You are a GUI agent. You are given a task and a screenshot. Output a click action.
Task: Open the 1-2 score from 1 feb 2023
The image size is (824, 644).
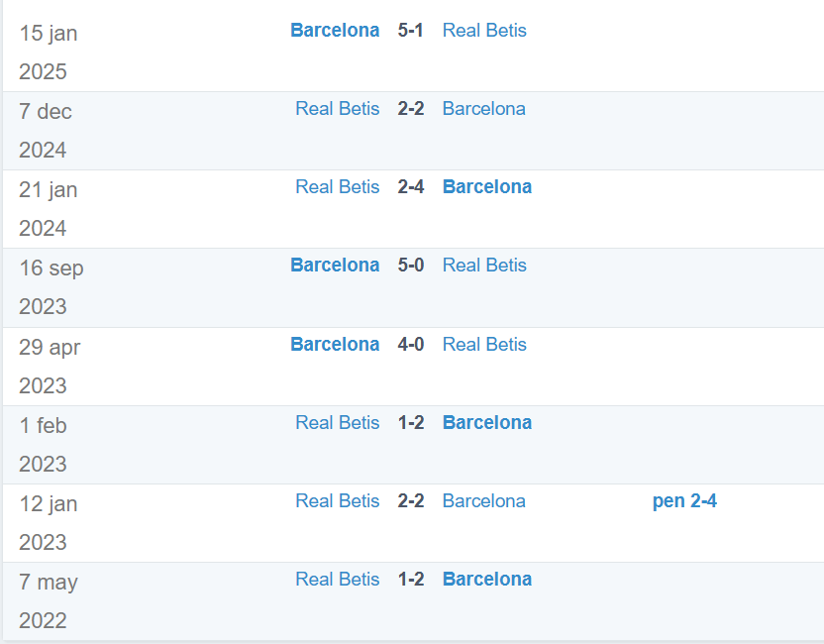410,423
